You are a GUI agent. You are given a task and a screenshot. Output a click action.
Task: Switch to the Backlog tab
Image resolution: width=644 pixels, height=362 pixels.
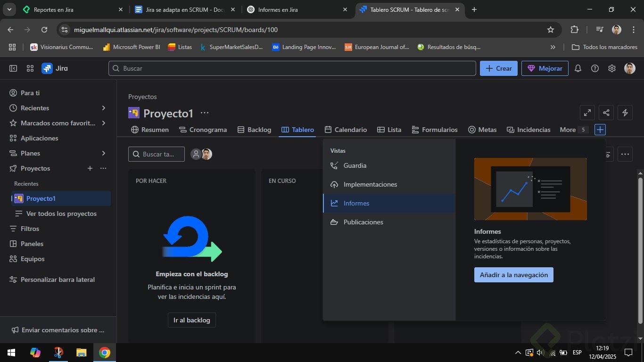(x=254, y=130)
